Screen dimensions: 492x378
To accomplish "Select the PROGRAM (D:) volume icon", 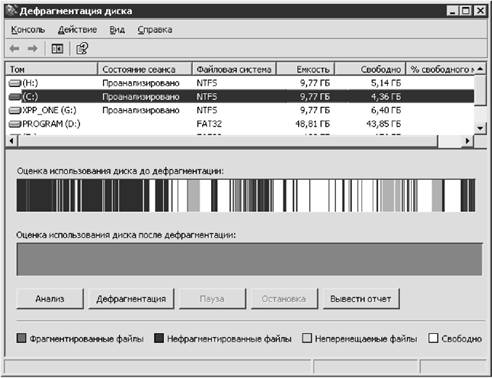I will (x=15, y=124).
